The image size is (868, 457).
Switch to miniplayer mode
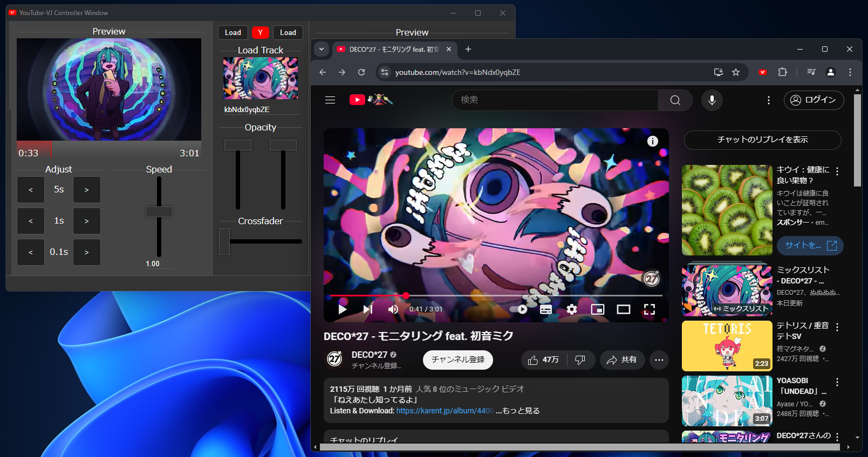pyautogui.click(x=598, y=309)
